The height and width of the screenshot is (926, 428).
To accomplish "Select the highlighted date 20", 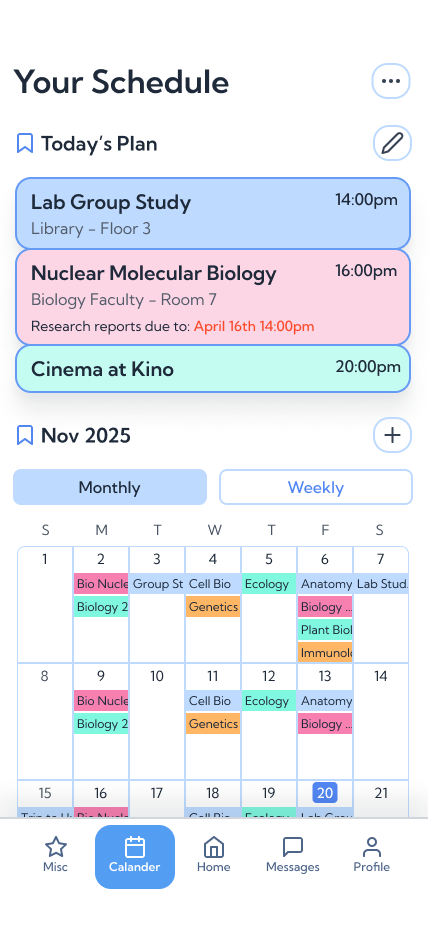I will [x=325, y=793].
